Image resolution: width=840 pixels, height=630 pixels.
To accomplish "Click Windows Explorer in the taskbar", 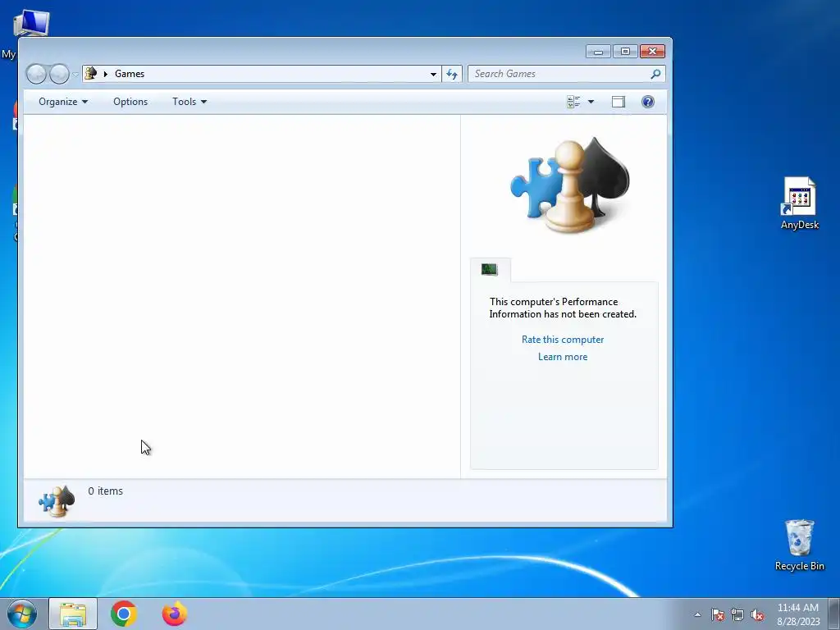I will [73, 614].
